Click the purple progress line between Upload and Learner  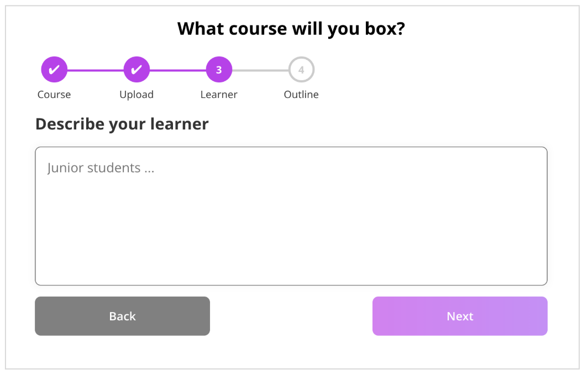coord(178,70)
